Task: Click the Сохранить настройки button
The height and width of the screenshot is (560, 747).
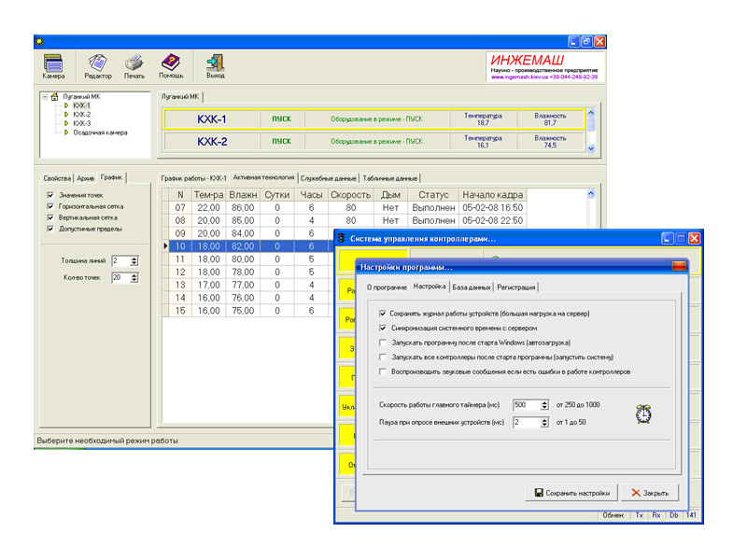Action: pos(571,493)
